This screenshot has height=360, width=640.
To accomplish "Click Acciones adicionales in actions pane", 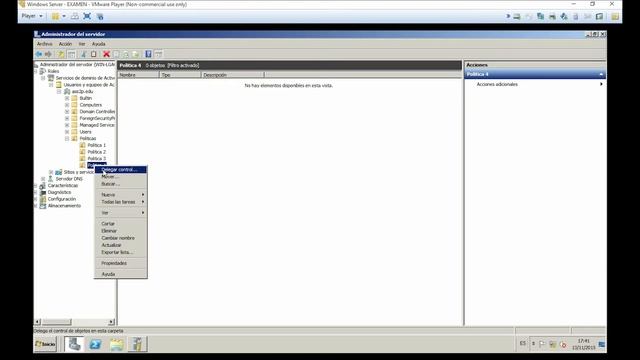I will tap(497, 84).
